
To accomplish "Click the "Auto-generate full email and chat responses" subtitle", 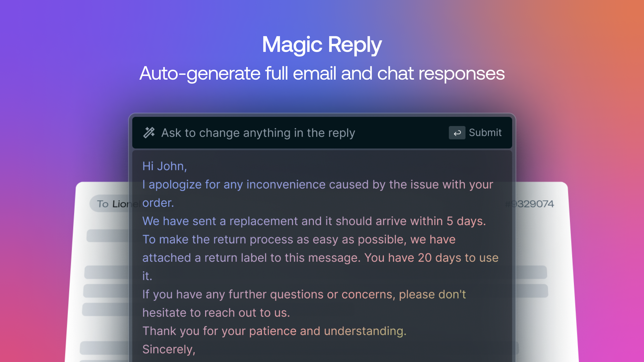I will tap(322, 73).
